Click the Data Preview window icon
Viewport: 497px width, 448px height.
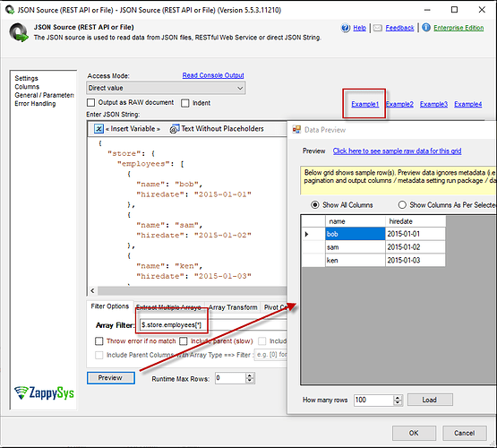pos(296,129)
